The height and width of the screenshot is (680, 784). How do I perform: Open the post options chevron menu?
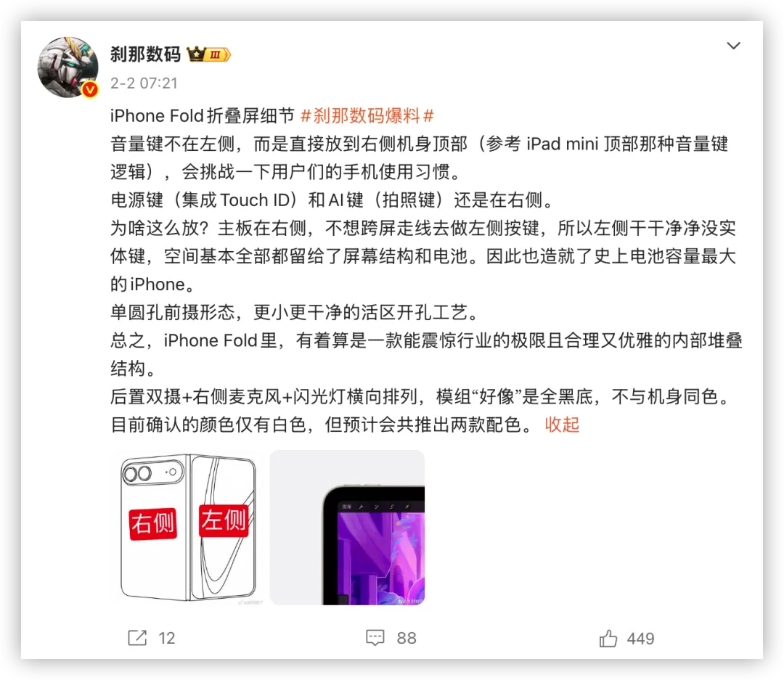733,46
